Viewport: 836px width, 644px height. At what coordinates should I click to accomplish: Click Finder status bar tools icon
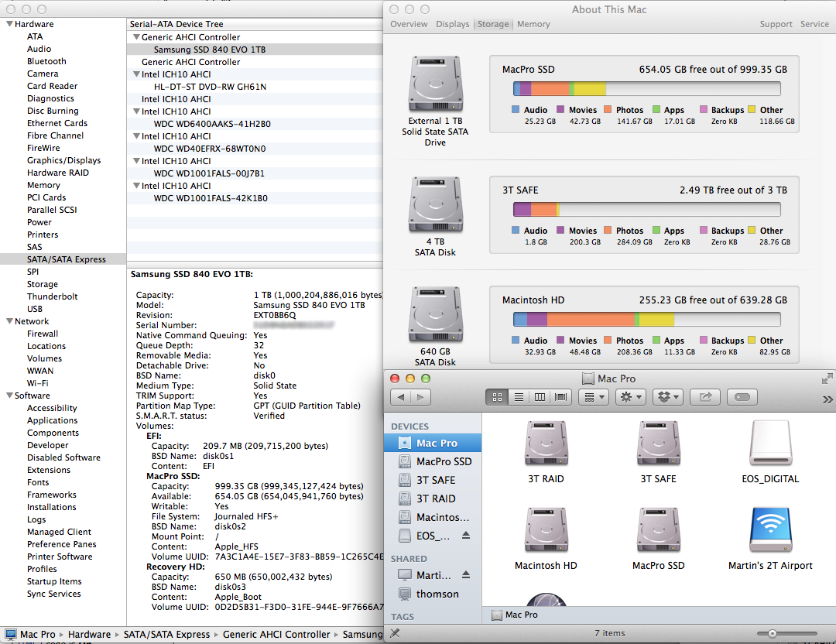(x=395, y=633)
